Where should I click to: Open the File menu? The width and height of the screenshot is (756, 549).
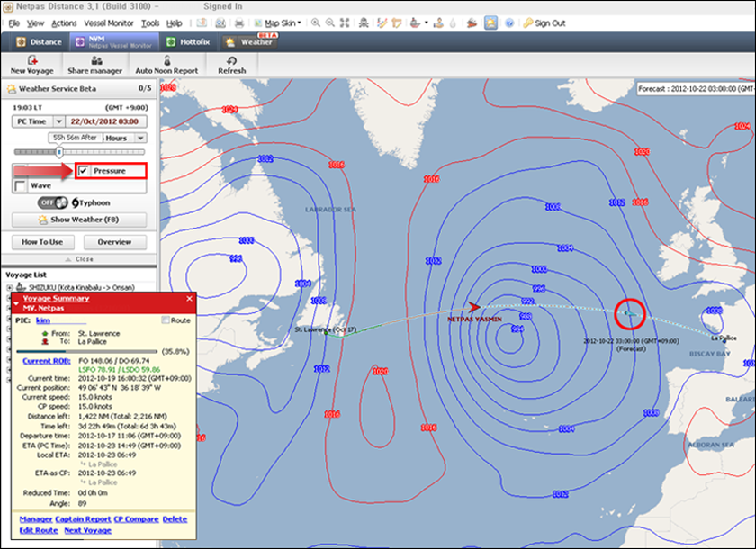14,23
